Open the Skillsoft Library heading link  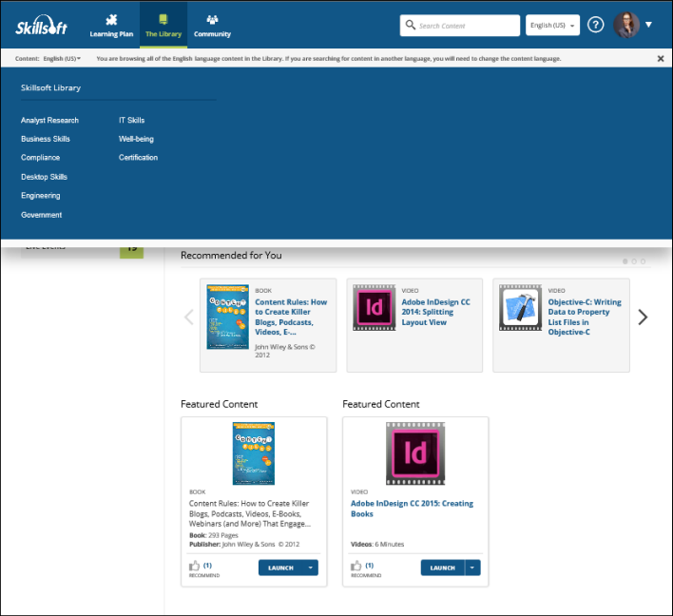[x=50, y=87]
